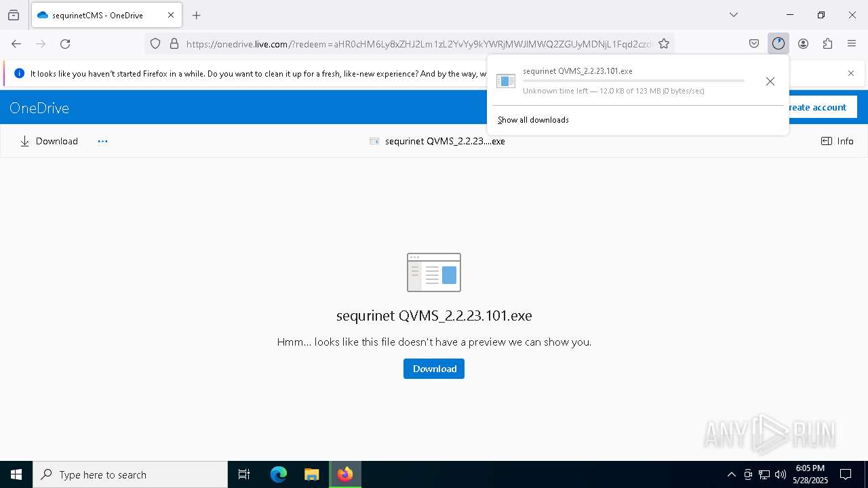The width and height of the screenshot is (868, 488).
Task: Click Meet Now tray icon
Action: pyautogui.click(x=748, y=474)
